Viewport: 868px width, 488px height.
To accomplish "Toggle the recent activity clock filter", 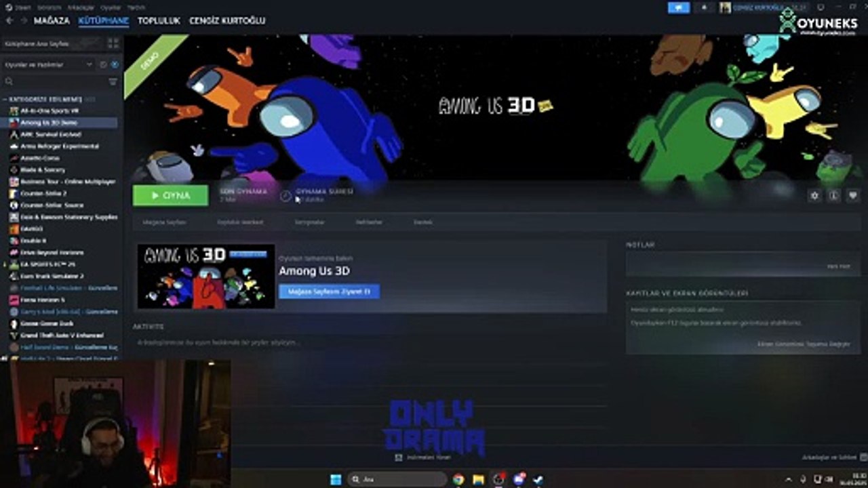I will 103,64.
